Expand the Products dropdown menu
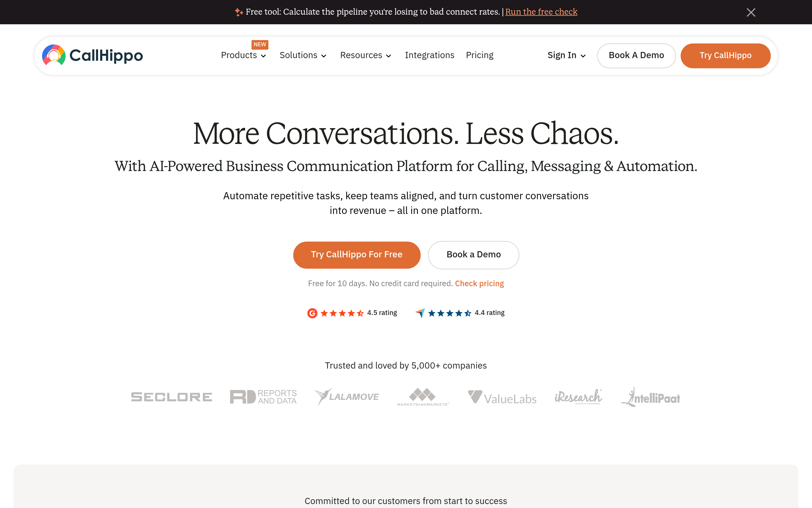812x508 pixels. 244,55
